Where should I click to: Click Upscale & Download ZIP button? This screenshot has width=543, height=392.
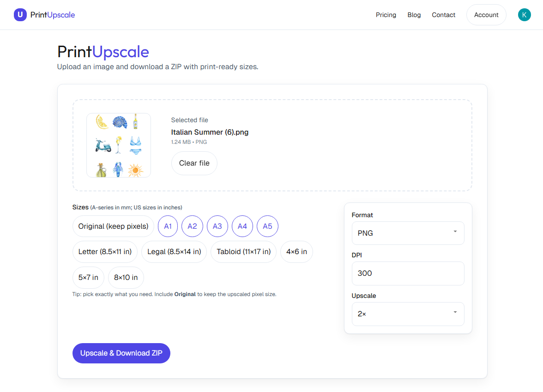click(x=121, y=353)
